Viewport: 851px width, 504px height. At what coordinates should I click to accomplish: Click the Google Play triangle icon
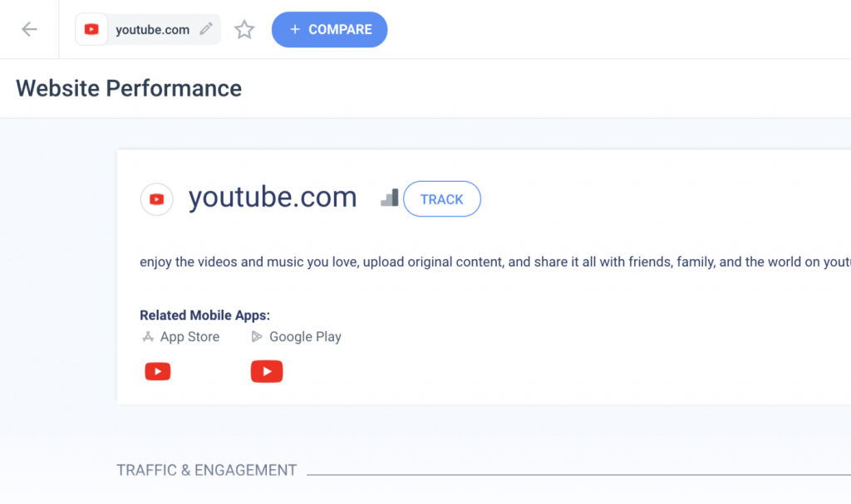pyautogui.click(x=257, y=337)
